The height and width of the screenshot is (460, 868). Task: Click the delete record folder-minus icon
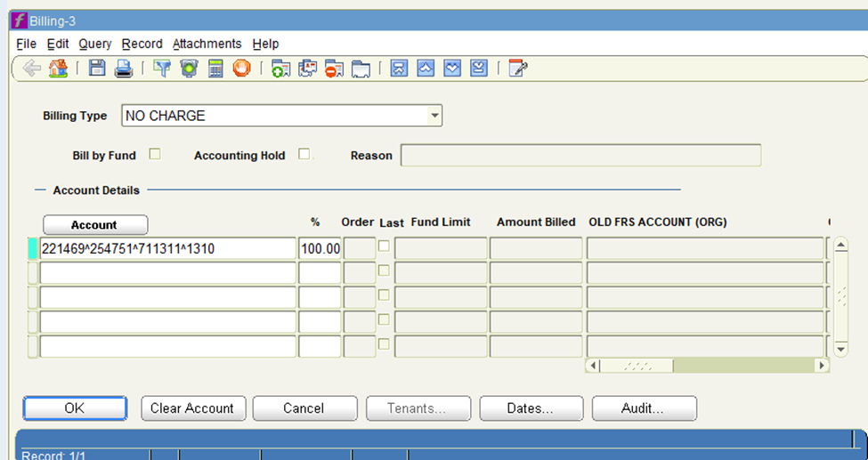(334, 69)
